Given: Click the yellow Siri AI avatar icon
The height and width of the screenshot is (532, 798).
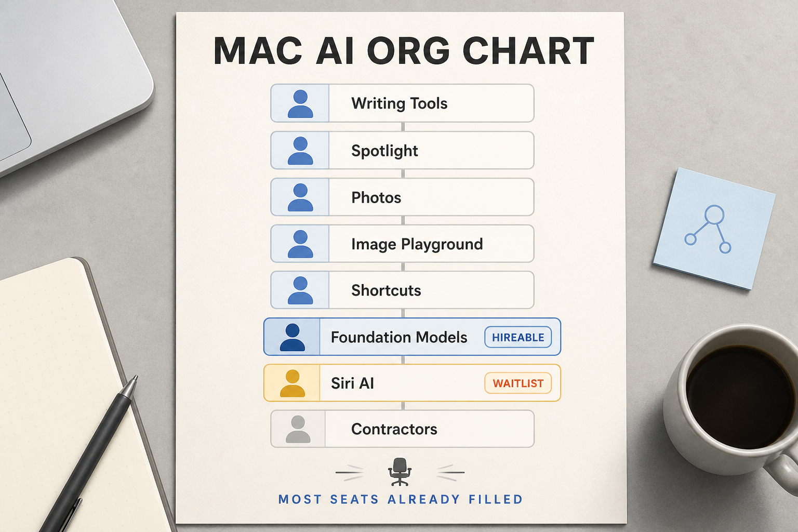Looking at the screenshot, I should pyautogui.click(x=292, y=383).
